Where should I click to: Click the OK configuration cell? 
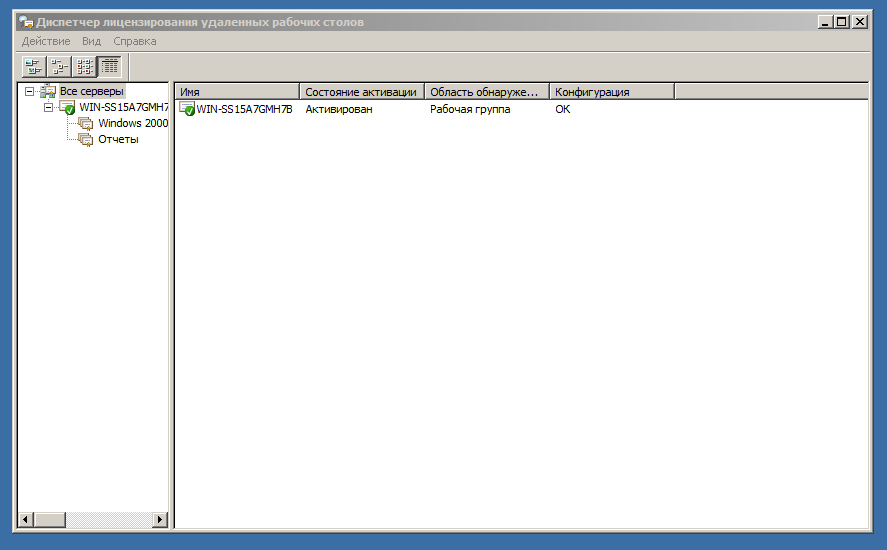[563, 109]
